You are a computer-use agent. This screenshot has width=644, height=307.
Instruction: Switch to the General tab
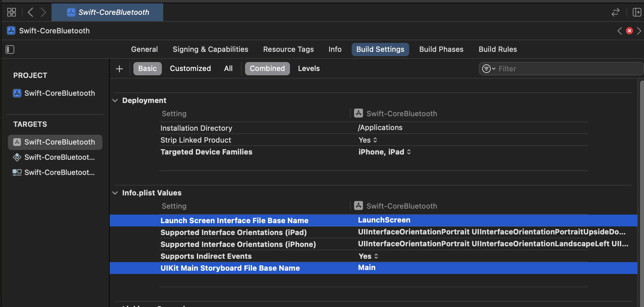(144, 49)
